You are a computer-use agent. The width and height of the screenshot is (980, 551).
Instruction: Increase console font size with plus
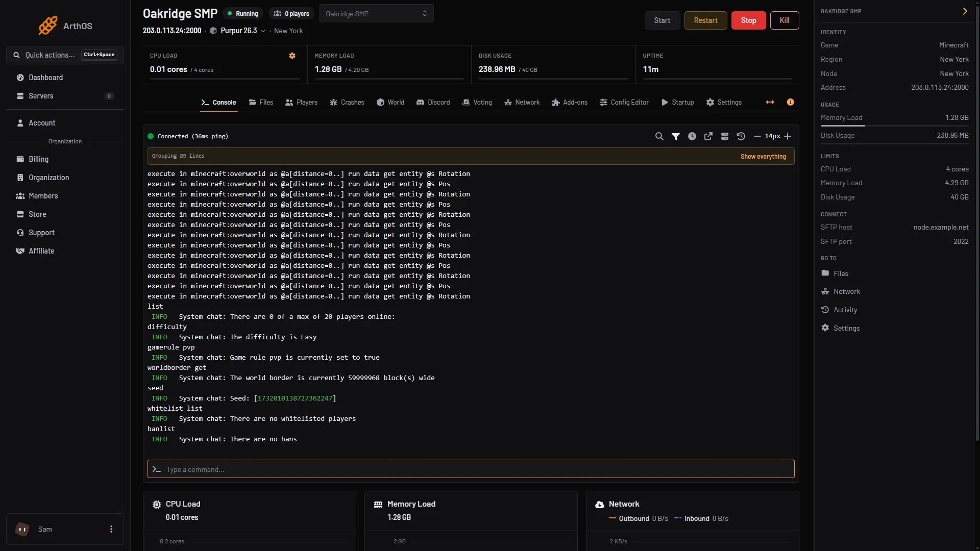pos(788,136)
